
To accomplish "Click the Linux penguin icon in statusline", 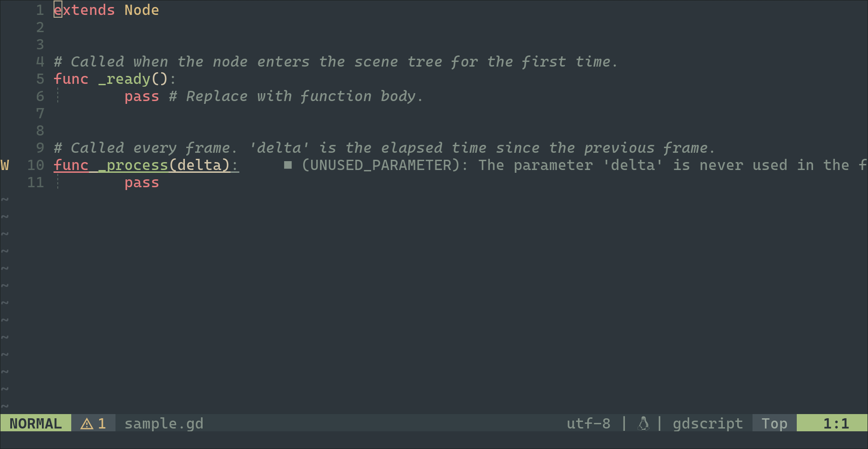I will pos(643,423).
